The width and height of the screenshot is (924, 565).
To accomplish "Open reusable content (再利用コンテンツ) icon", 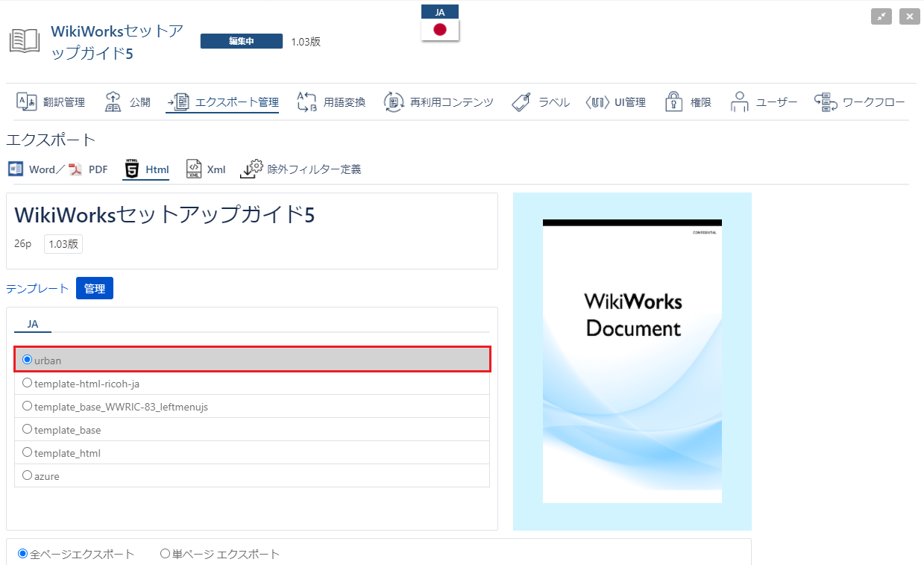I will pos(394,102).
